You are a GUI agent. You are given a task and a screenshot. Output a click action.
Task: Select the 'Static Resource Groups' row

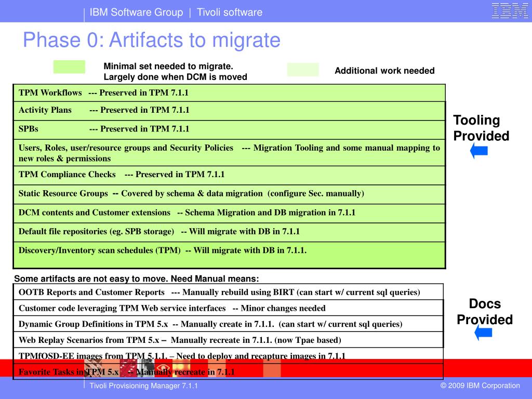point(229,194)
